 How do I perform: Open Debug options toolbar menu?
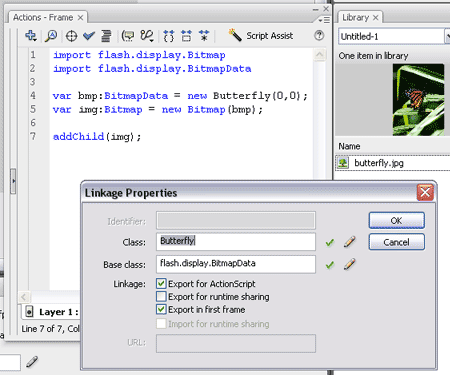click(x=147, y=36)
